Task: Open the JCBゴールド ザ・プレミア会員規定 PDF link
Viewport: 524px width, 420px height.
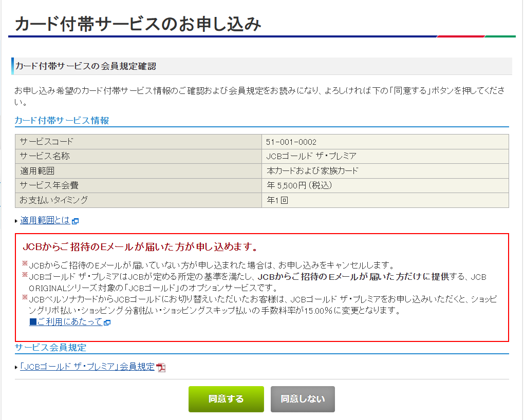Action: pos(87,367)
